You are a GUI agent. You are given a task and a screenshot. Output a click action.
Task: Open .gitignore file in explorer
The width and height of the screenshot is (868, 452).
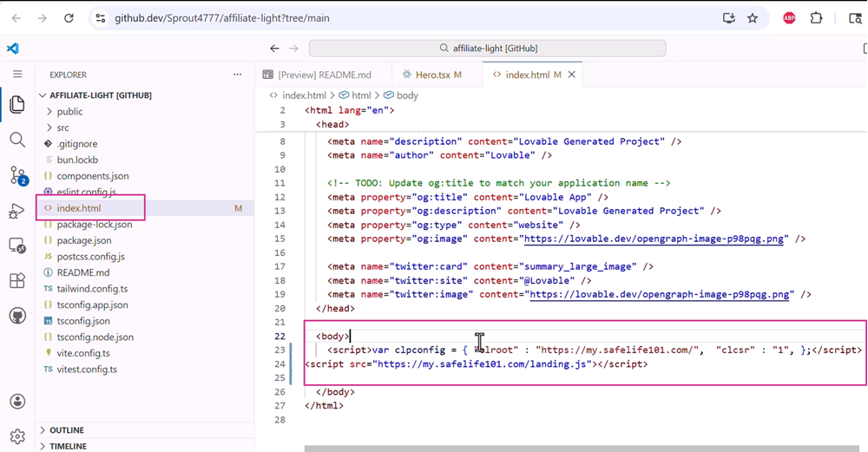tap(77, 143)
